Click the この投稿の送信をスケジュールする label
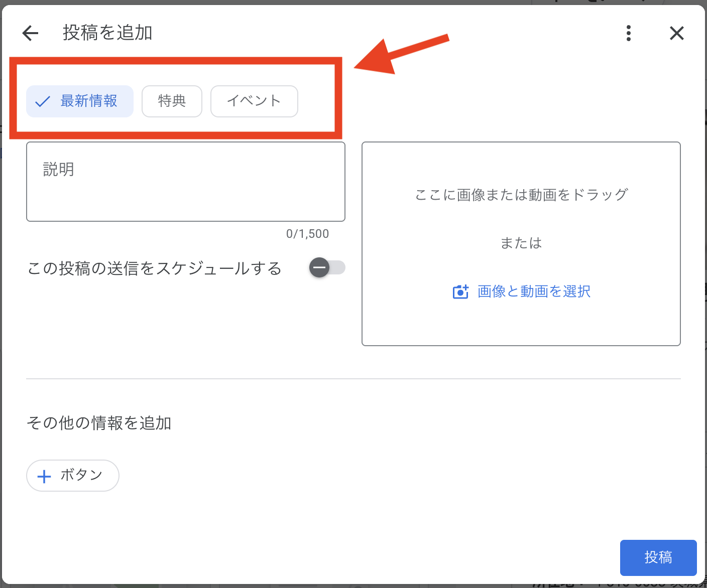This screenshot has width=707, height=588. [154, 268]
